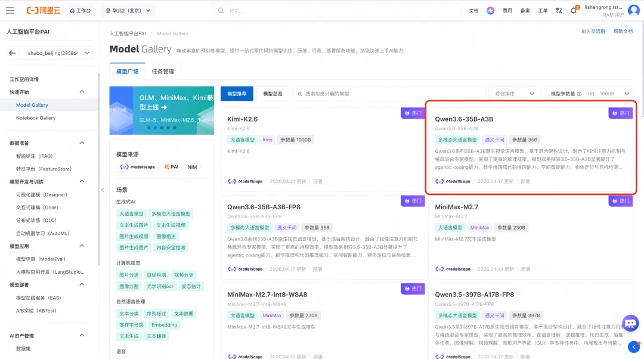The width and height of the screenshot is (644, 359).
Task: Click the purple star assistant icon
Action: pos(490,11)
